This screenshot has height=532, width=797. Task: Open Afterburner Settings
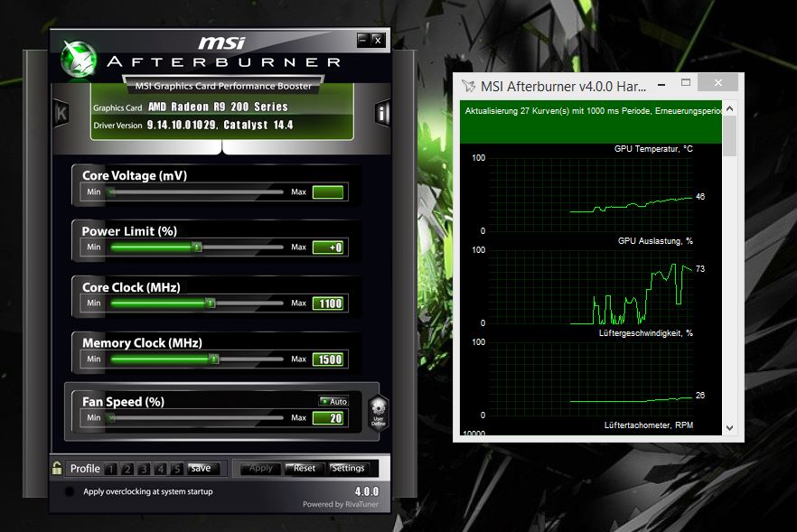[348, 468]
